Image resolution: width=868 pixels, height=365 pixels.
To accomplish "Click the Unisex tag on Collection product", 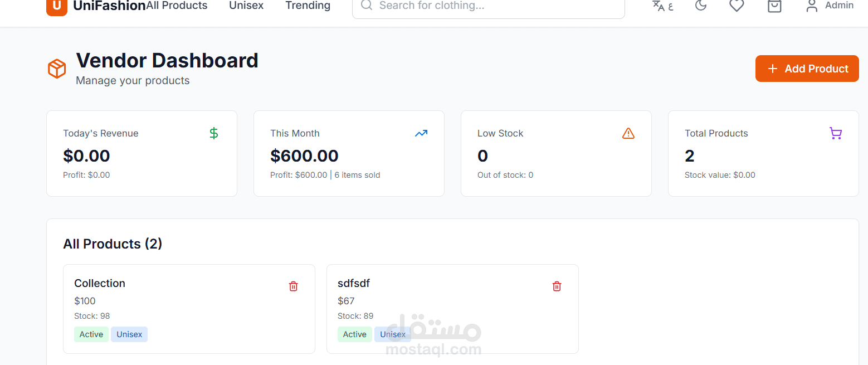I will (x=129, y=334).
